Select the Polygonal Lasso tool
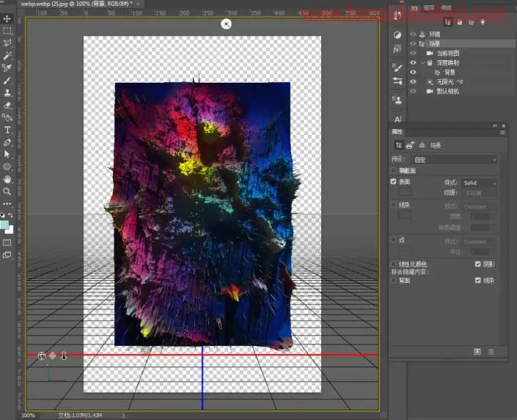The image size is (517, 420). pyautogui.click(x=7, y=43)
